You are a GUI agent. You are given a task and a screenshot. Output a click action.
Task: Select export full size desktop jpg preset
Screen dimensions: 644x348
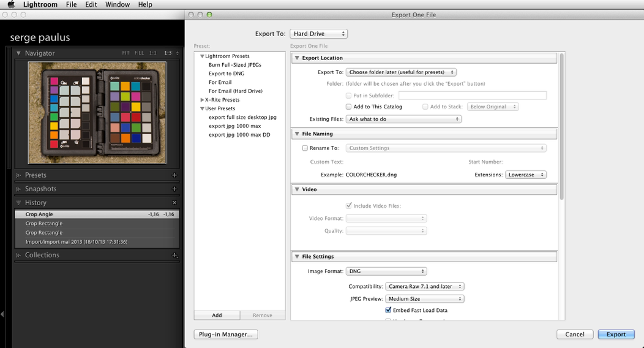pyautogui.click(x=242, y=117)
